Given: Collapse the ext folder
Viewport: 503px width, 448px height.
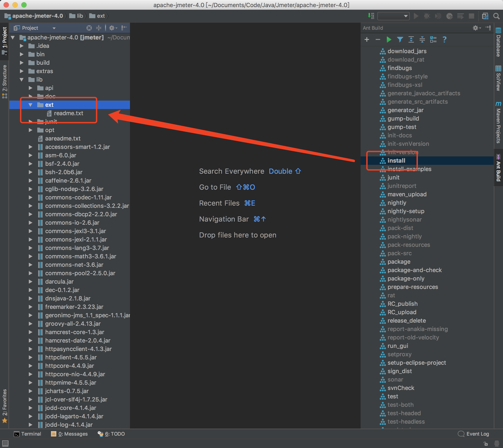Looking at the screenshot, I should 31,105.
